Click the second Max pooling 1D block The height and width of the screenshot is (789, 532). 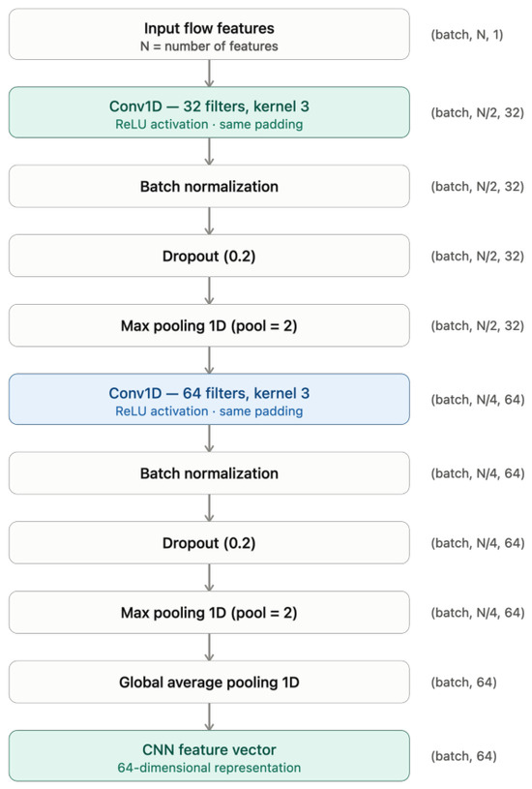coord(209,613)
